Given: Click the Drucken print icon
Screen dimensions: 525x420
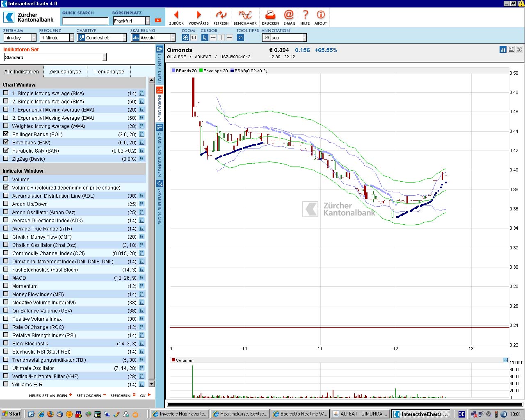Looking at the screenshot, I should tap(270, 16).
